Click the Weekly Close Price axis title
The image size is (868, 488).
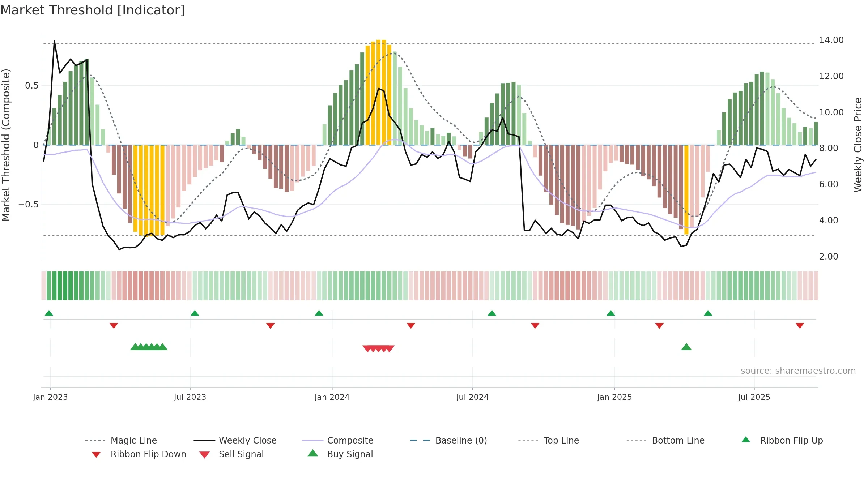click(858, 145)
